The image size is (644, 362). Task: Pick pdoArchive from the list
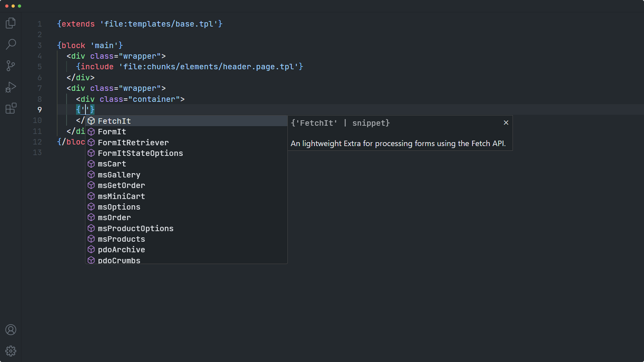point(121,250)
